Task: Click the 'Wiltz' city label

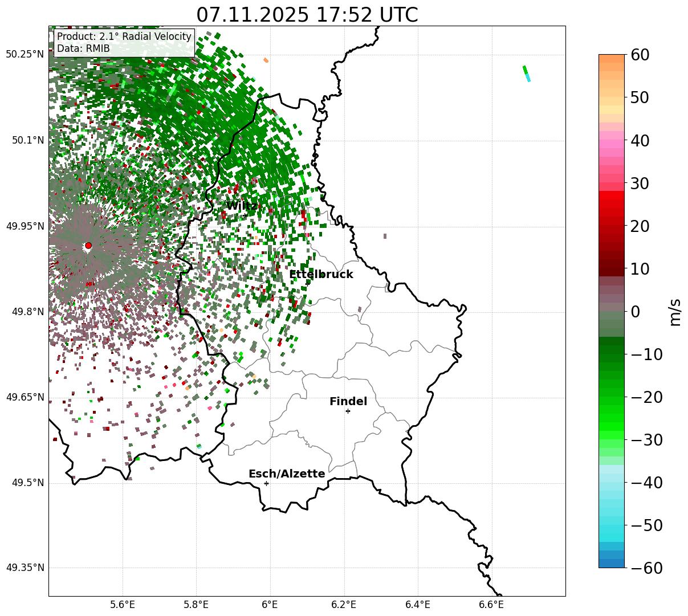Action: point(242,206)
